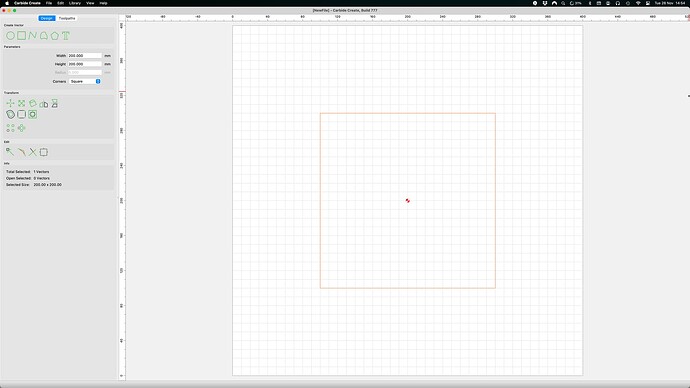Choose the inset offset tool

tap(33, 114)
